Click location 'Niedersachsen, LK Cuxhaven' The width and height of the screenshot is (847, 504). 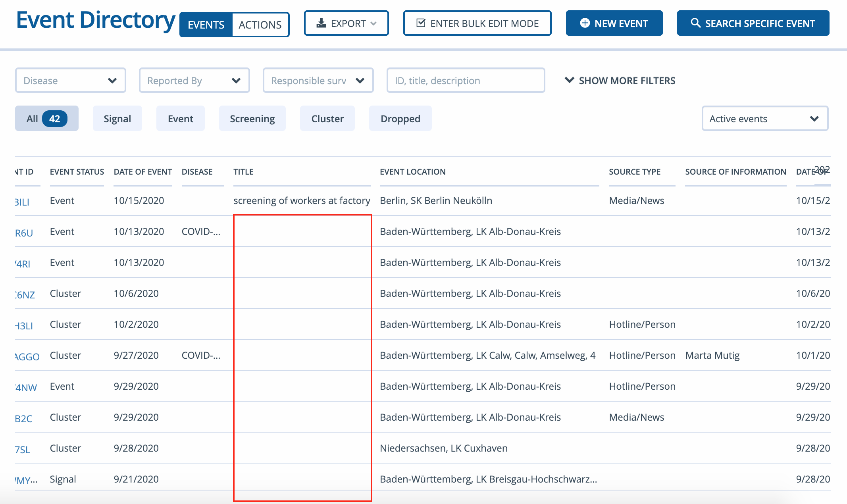[x=444, y=448]
